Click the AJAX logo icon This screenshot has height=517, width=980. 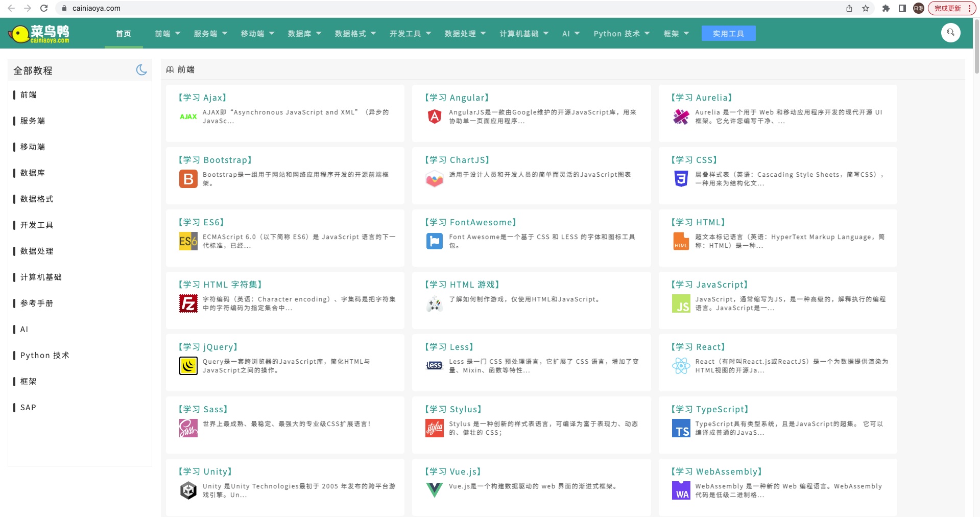(188, 116)
